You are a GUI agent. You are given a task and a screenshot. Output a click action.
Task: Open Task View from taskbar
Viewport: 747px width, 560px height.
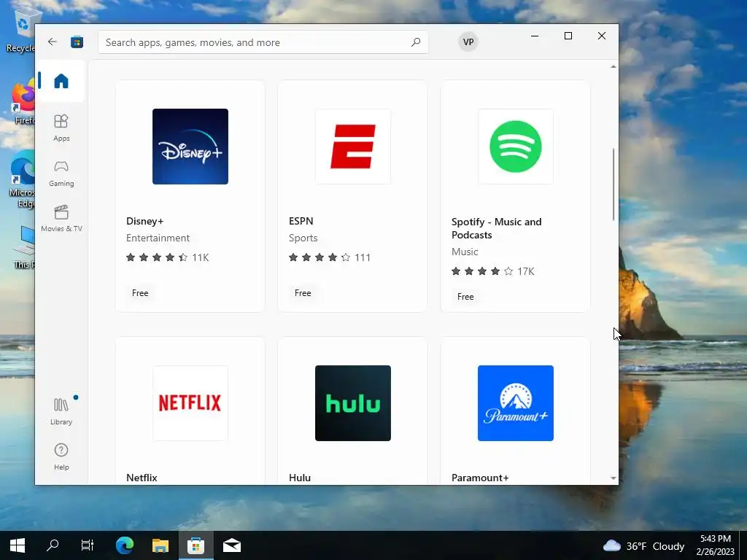88,545
